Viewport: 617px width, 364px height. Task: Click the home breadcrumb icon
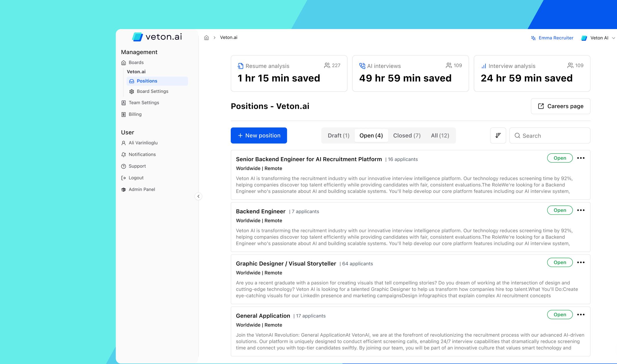tap(207, 38)
